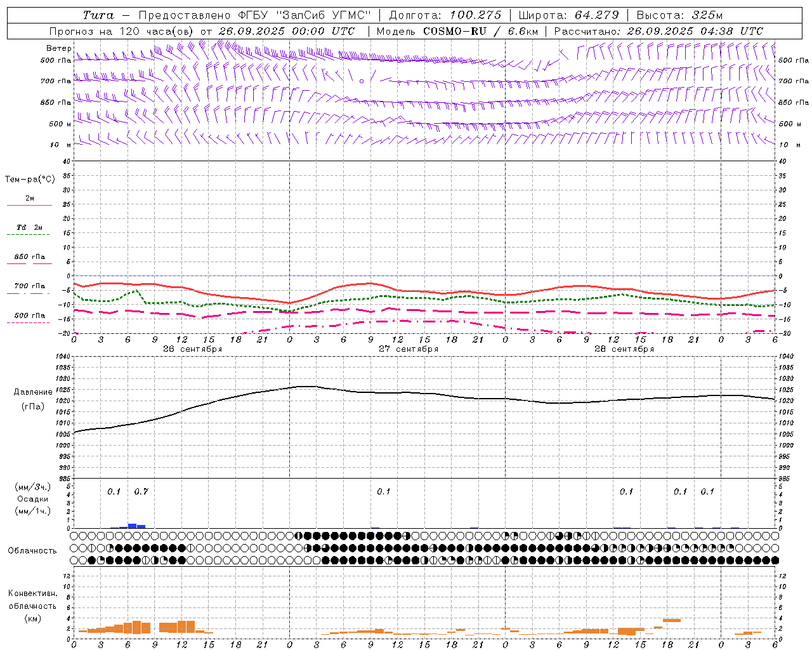
Task: Click the "(гПа)" pressure unit label
Action: tap(32, 407)
